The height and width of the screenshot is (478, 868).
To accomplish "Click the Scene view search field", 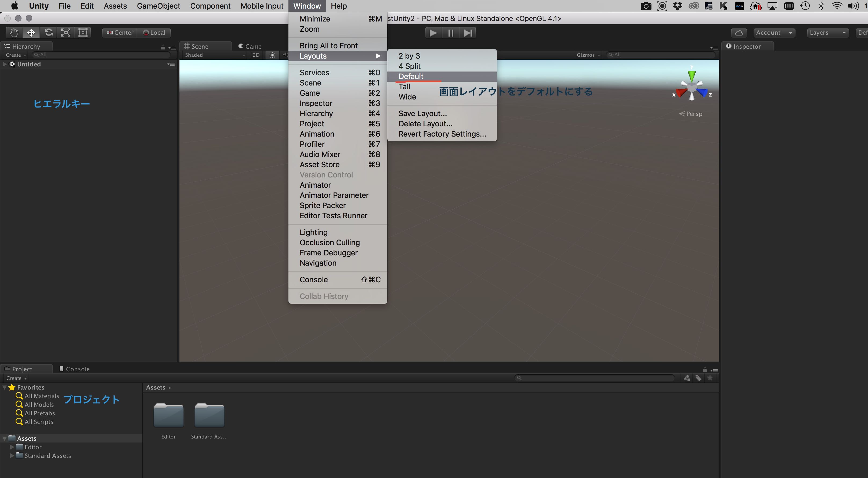I will click(x=661, y=55).
